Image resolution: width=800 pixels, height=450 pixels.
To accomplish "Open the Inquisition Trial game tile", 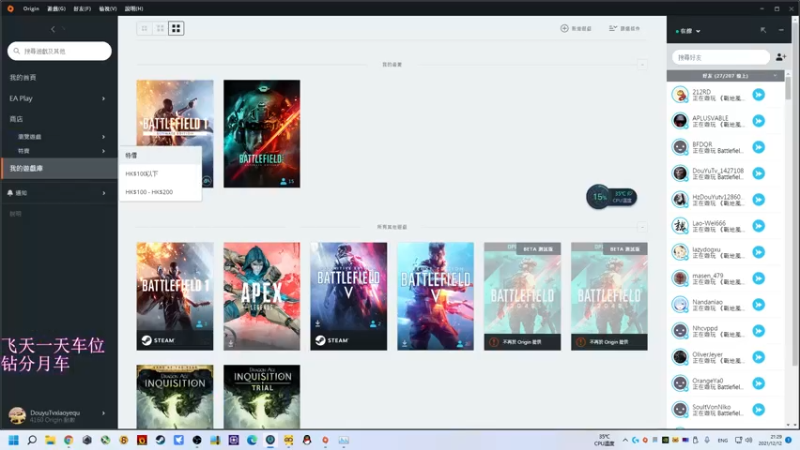I will coord(262,396).
